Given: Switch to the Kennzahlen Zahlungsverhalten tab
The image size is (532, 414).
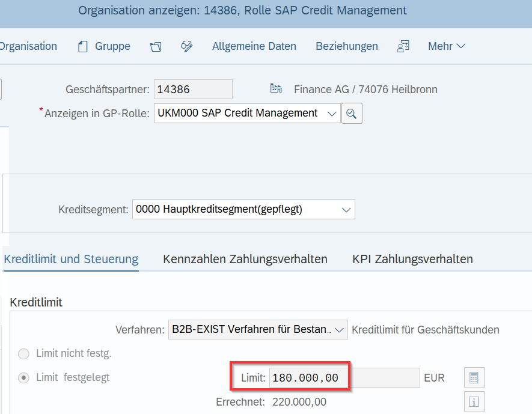Looking at the screenshot, I should point(245,259).
